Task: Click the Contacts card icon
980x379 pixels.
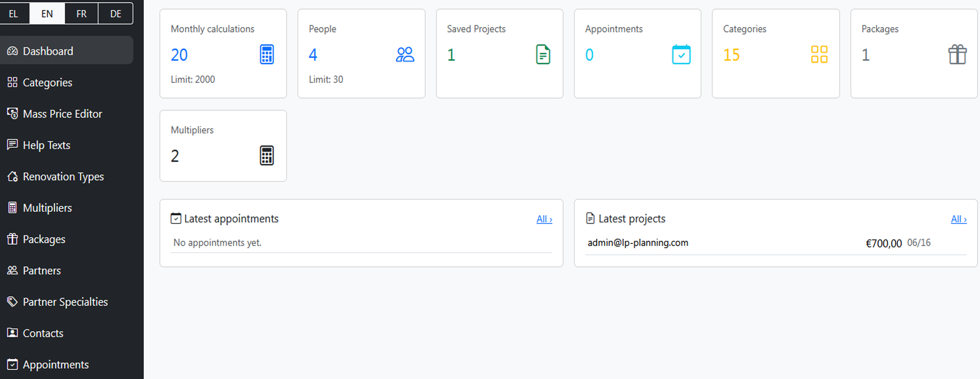Action: click(x=12, y=332)
